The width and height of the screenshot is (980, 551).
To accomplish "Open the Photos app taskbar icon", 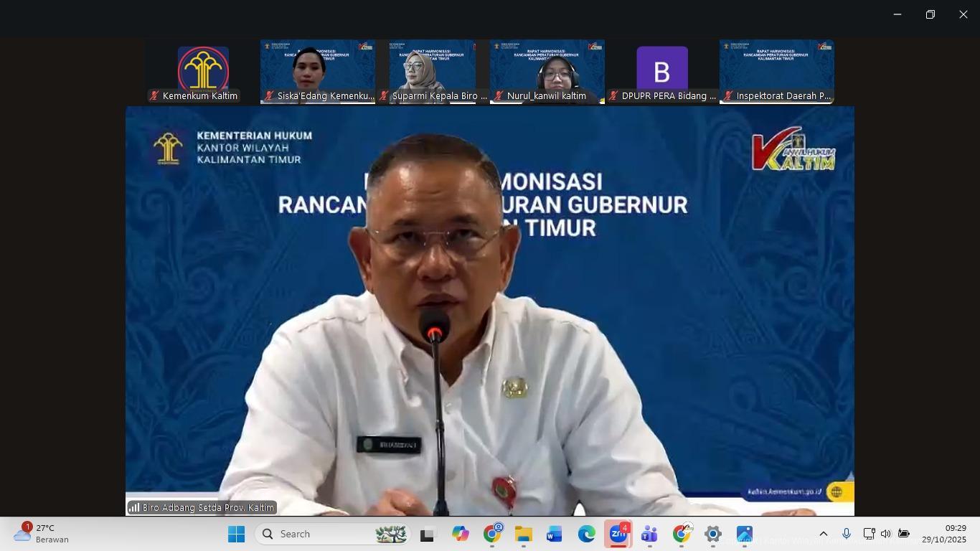I will click(744, 534).
